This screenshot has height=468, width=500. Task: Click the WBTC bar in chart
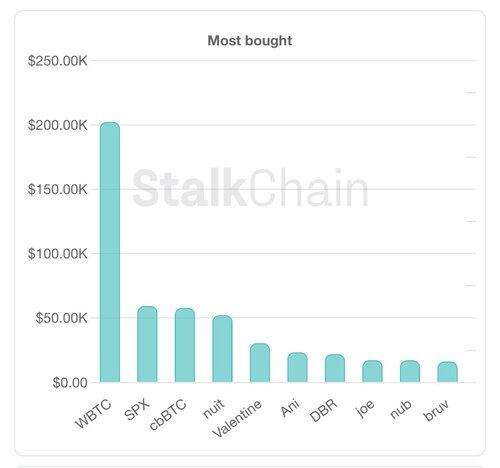click(x=110, y=252)
